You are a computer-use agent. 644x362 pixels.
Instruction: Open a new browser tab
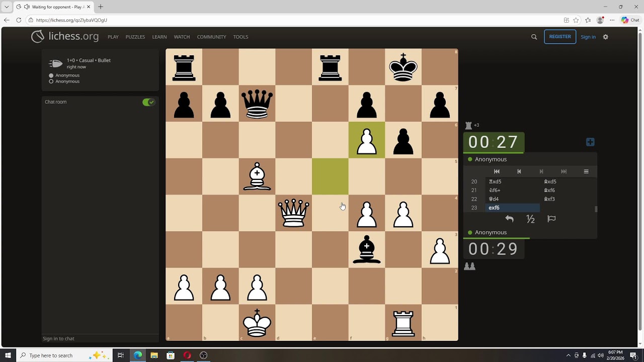pos(101,7)
